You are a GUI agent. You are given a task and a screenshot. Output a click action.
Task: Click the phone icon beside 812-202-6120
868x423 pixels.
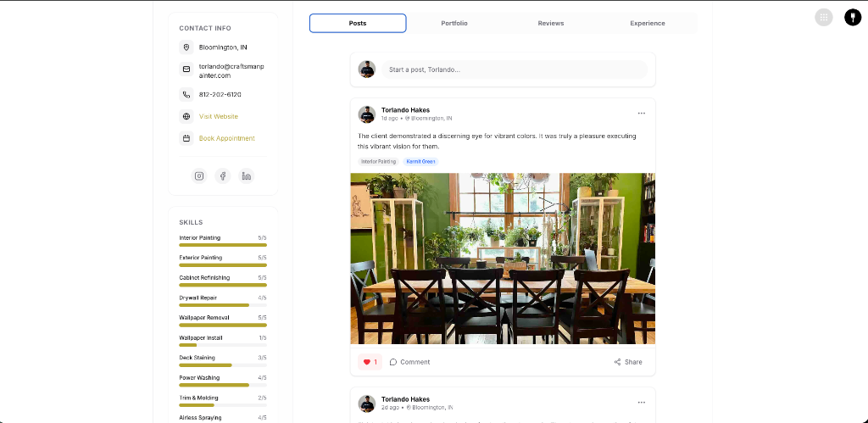click(186, 95)
